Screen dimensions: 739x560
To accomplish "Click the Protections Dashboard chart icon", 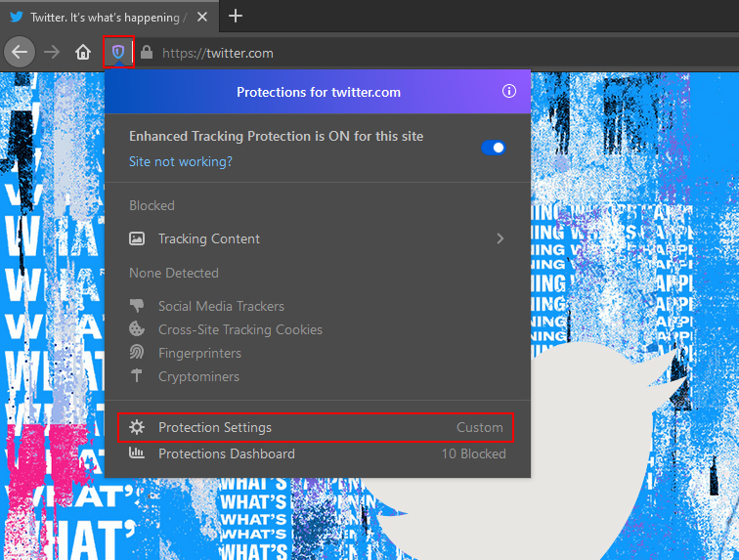I will point(137,453).
